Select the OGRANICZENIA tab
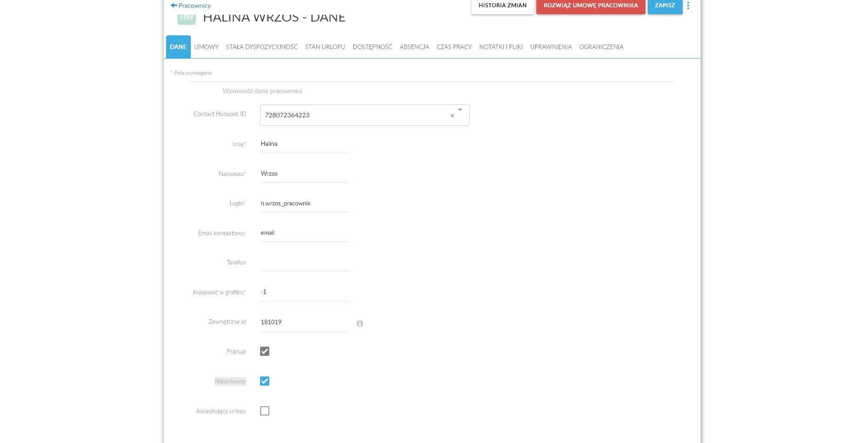The image size is (868, 443). 601,47
